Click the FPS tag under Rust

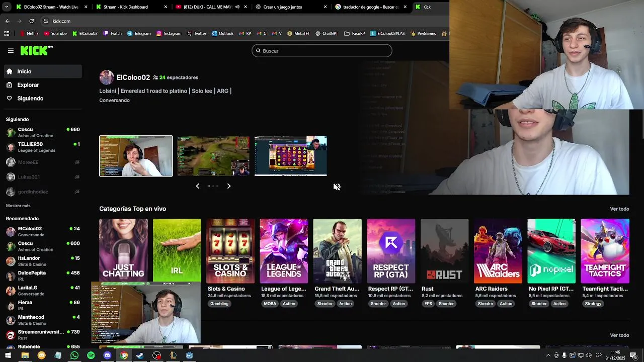click(x=428, y=304)
